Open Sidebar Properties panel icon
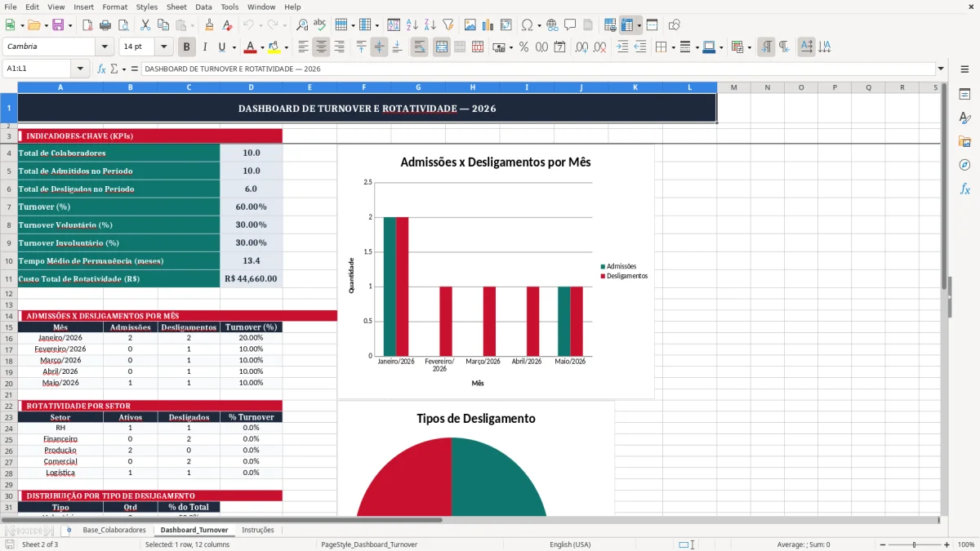 (964, 95)
